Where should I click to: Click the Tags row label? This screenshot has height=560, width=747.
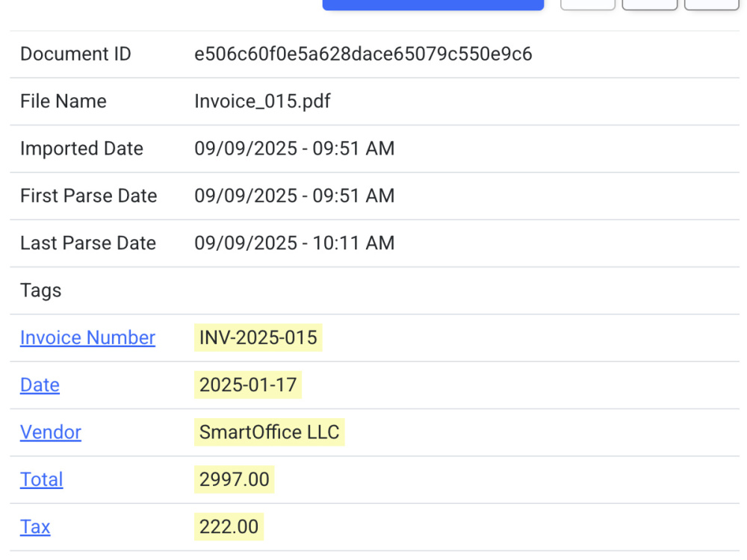tap(40, 290)
